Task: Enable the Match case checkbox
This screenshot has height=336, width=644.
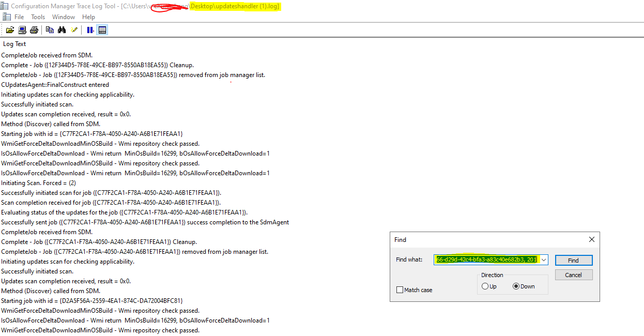Action: [399, 290]
